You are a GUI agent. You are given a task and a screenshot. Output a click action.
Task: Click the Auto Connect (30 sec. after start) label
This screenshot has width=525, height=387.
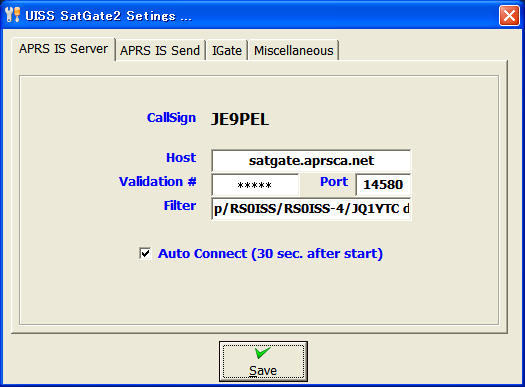270,253
